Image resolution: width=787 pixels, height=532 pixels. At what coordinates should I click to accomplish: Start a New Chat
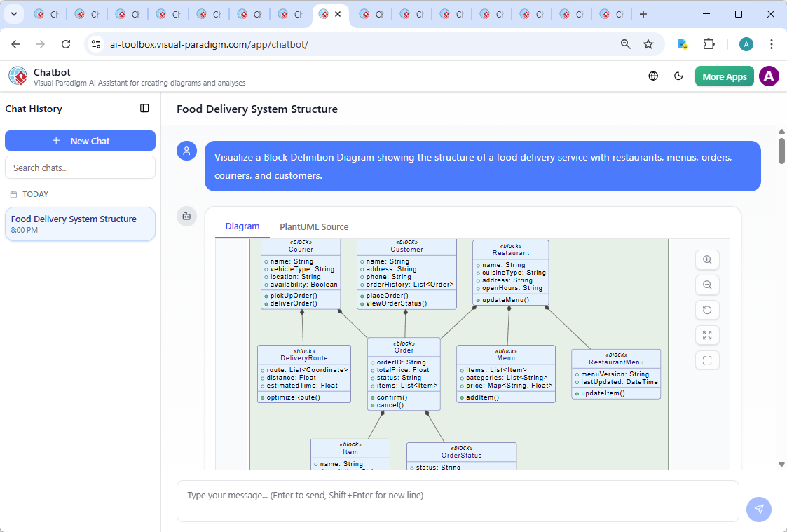point(80,140)
